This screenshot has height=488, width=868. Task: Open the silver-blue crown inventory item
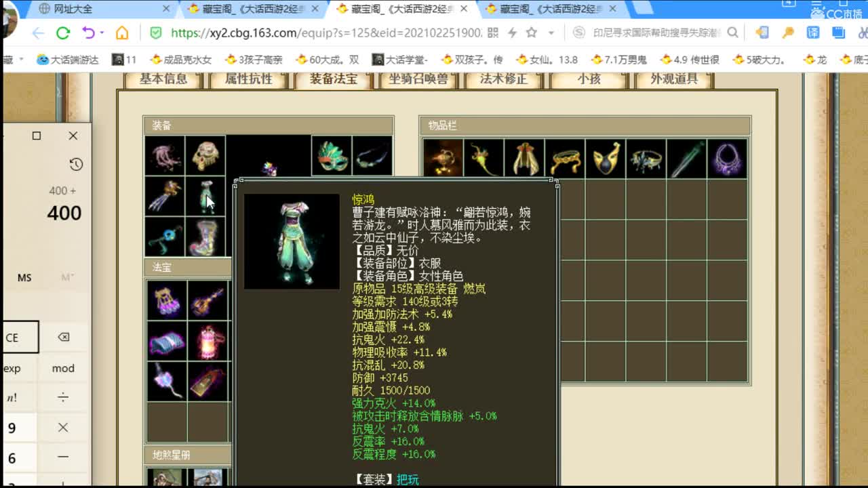(646, 159)
